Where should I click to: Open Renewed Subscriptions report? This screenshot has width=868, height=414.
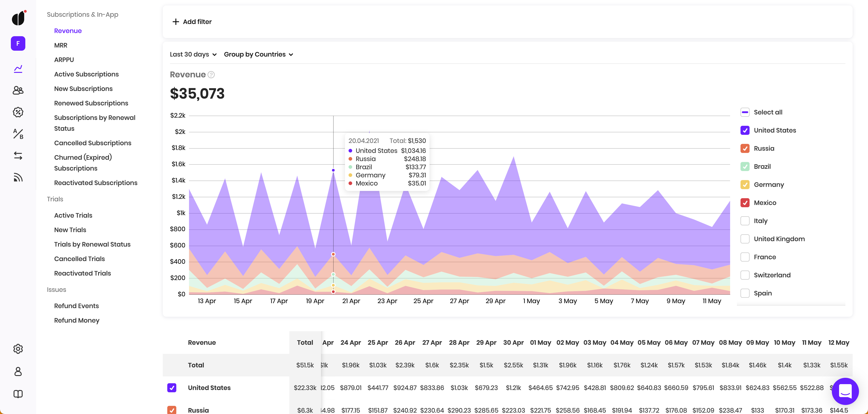[91, 103]
